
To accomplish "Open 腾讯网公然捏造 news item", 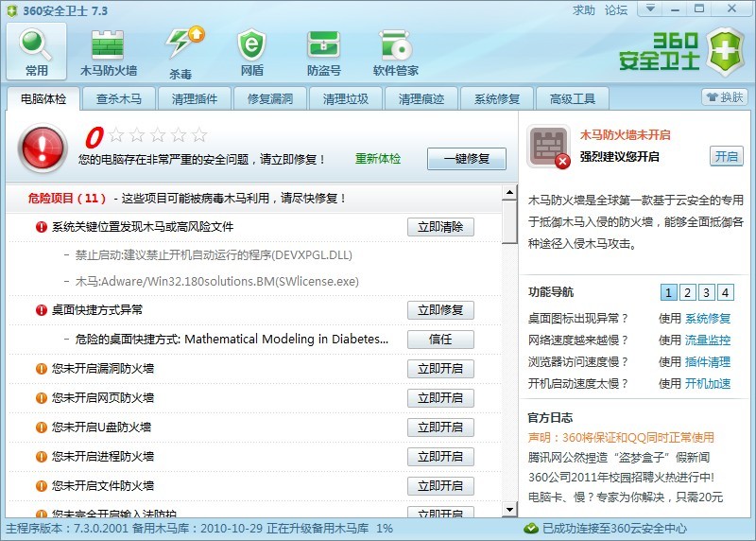I will 619,458.
